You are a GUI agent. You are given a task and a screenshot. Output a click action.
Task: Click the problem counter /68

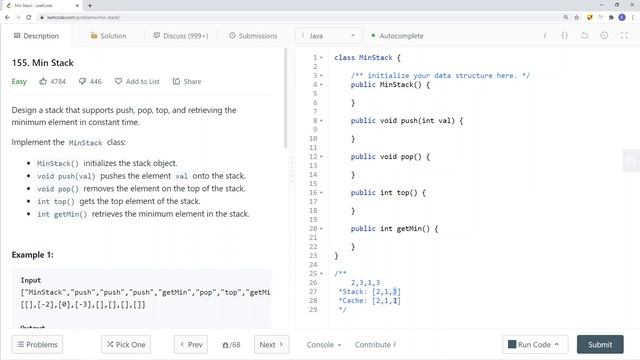click(231, 345)
